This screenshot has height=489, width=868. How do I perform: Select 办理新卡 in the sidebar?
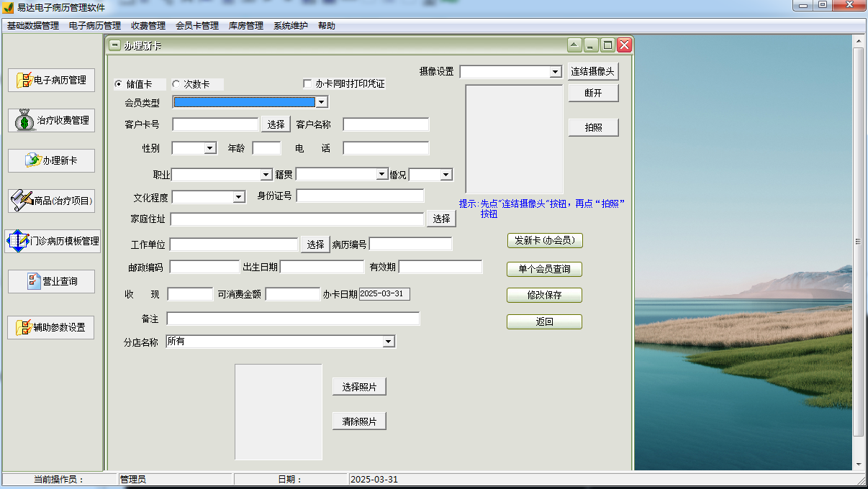(x=51, y=160)
